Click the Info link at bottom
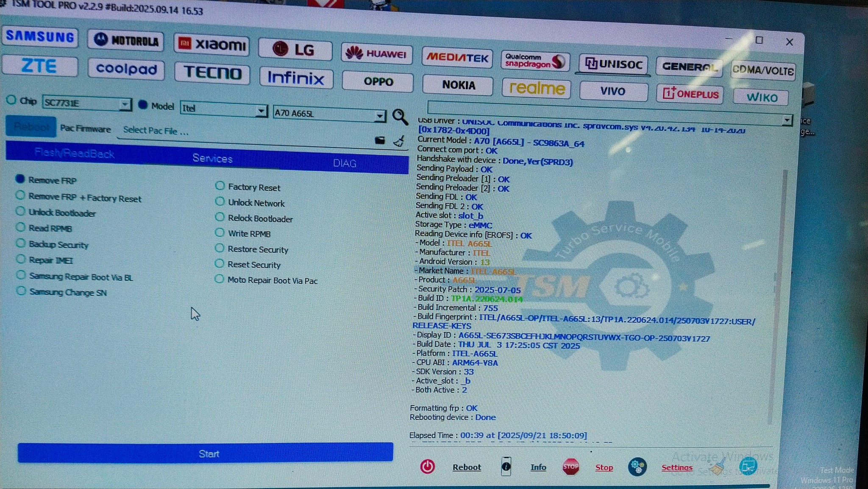The image size is (868, 489). point(538,467)
